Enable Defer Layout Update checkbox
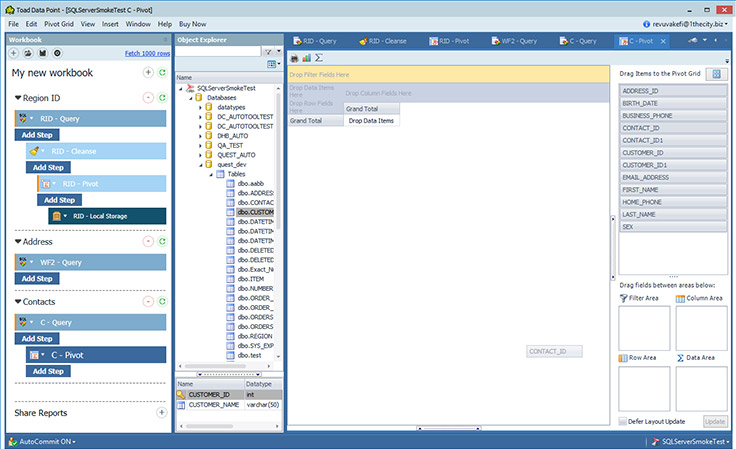Screen dimensions: 736x449 click(623, 422)
